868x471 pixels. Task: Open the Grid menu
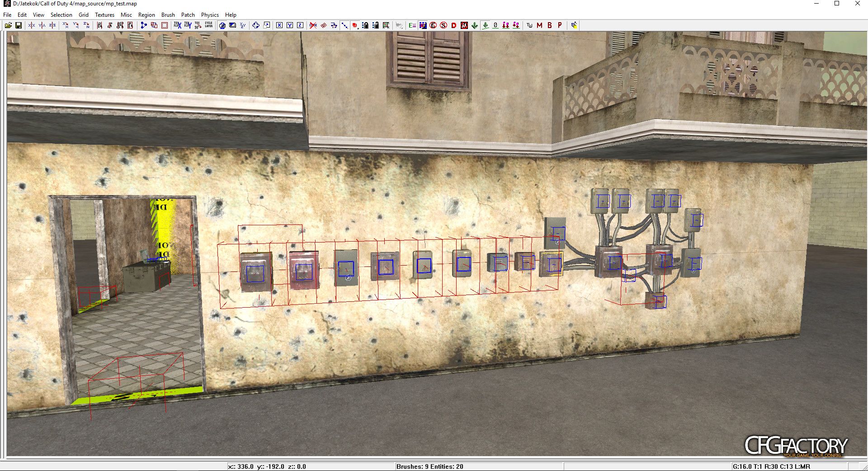pos(84,15)
